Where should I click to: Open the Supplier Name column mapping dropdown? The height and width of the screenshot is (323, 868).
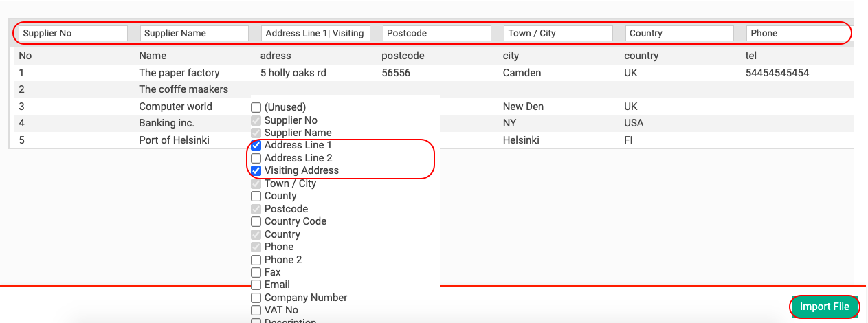coord(194,33)
